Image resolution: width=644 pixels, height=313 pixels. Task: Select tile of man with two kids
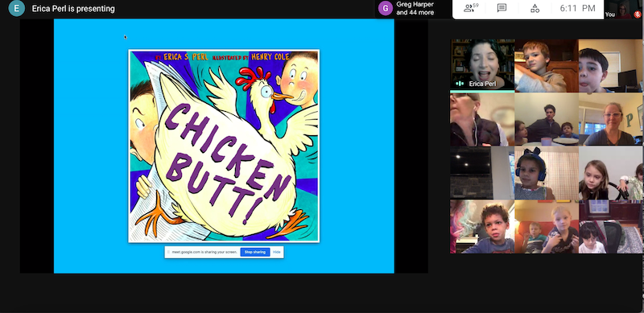547,119
